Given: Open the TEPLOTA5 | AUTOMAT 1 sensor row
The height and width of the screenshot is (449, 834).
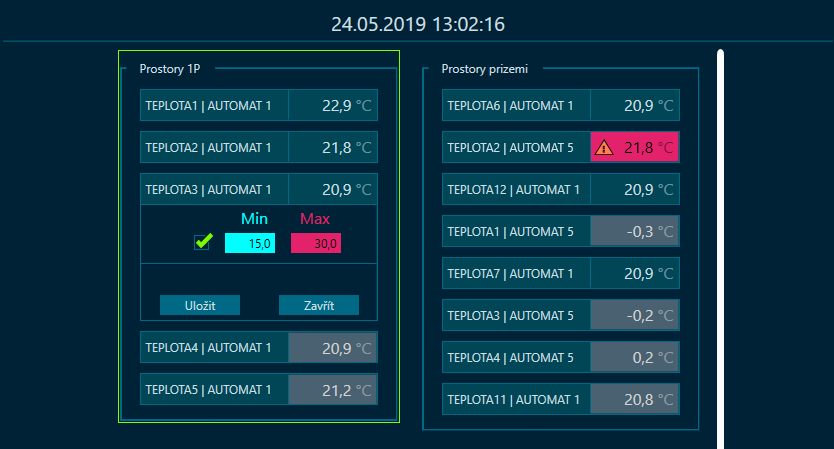Looking at the screenshot, I should [x=259, y=389].
